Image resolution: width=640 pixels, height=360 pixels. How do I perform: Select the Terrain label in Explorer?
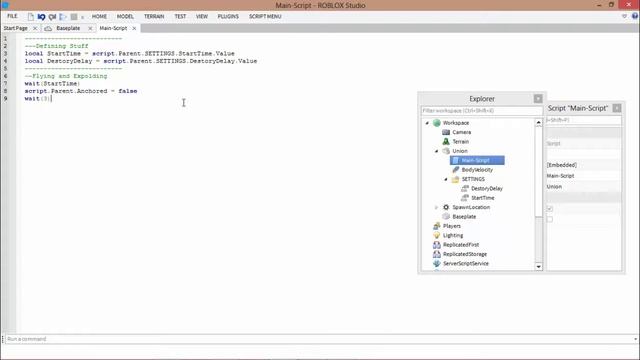coord(460,142)
